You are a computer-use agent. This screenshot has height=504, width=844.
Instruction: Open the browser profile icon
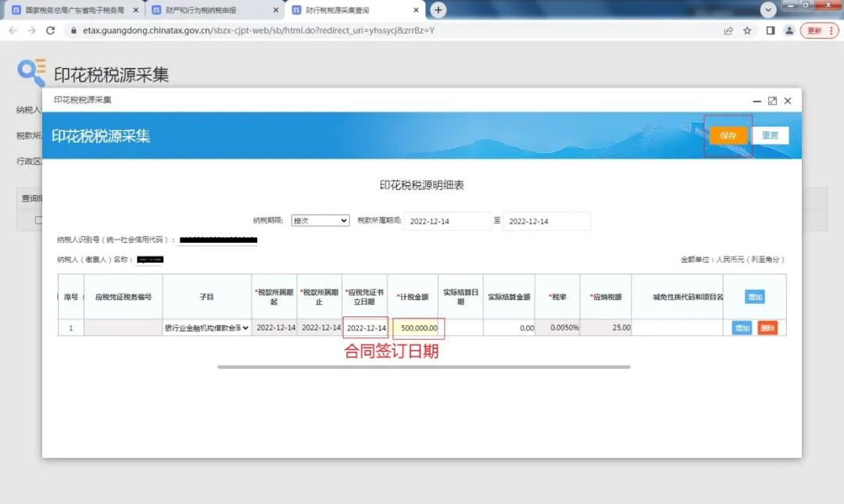789,30
